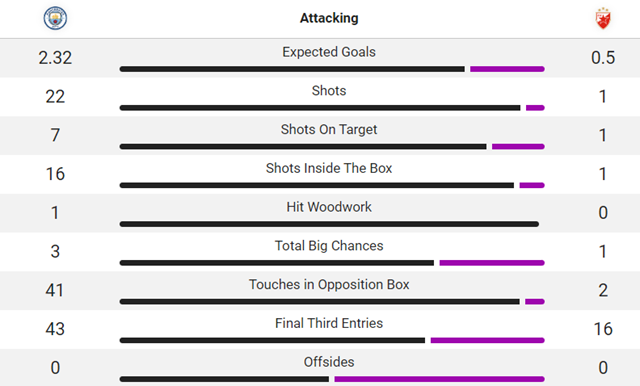Open the Shots Inside The Box row
This screenshot has height=386, width=640.
pyautogui.click(x=320, y=174)
